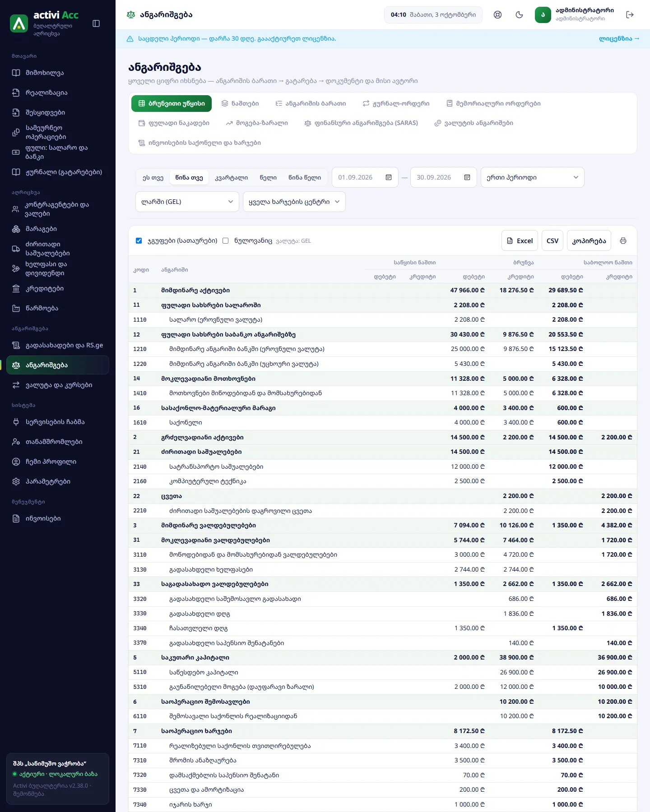This screenshot has width=650, height=812.
Task: Collapse sidebar with panel toggle icon
Action: 96,23
